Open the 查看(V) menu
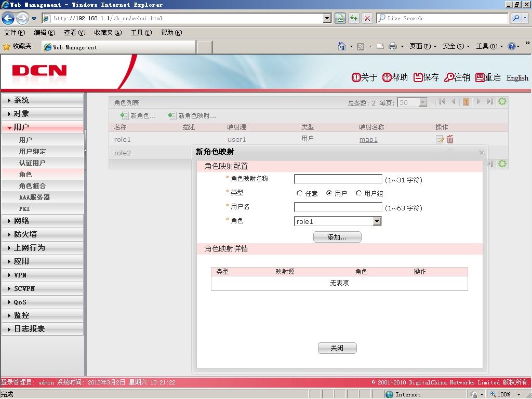532x399 pixels. pyautogui.click(x=75, y=33)
